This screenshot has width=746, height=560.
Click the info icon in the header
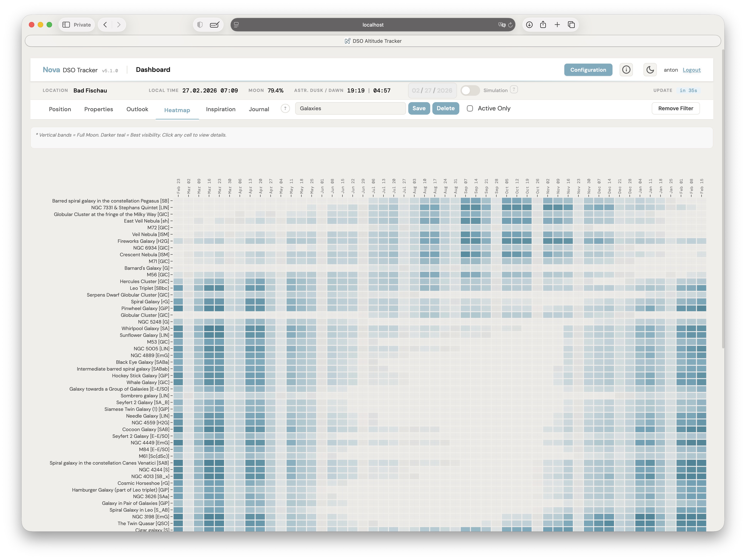[x=626, y=70]
